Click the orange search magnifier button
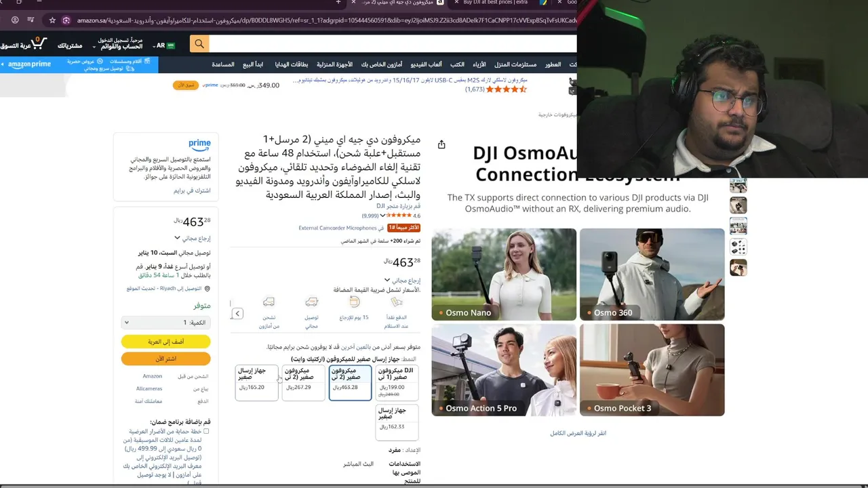868x488 pixels. [x=199, y=44]
